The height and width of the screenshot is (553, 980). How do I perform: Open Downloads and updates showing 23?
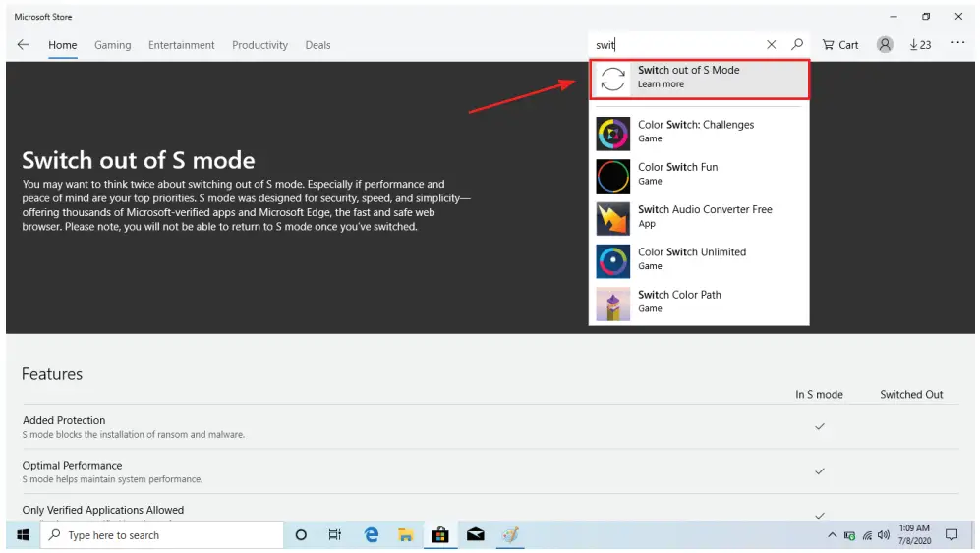coord(920,45)
